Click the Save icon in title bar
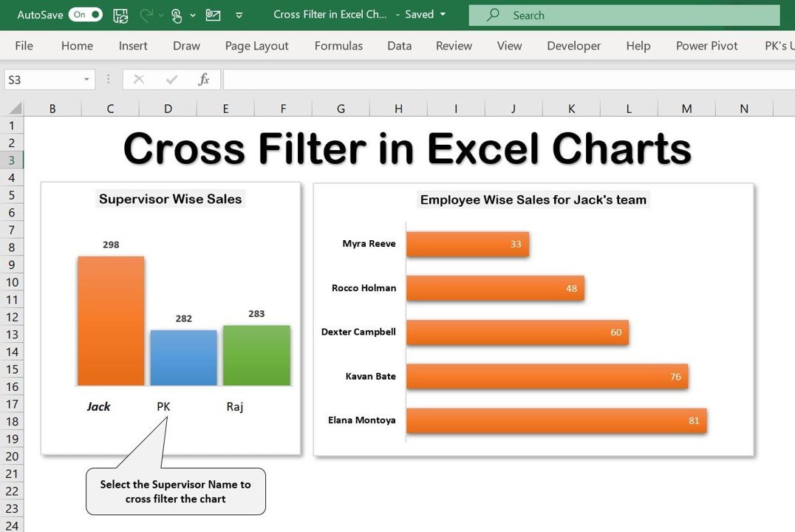This screenshot has width=795, height=532. click(120, 16)
